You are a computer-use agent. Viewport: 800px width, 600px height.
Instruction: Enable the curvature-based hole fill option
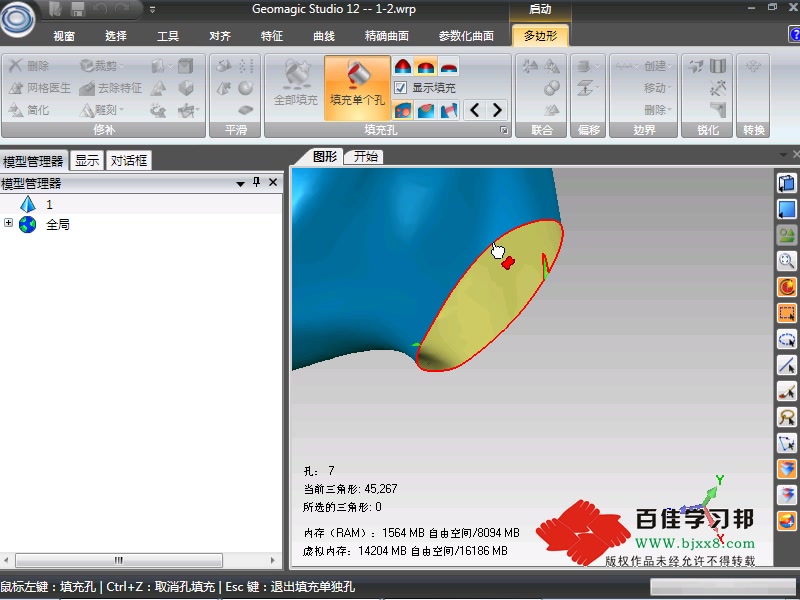point(404,67)
